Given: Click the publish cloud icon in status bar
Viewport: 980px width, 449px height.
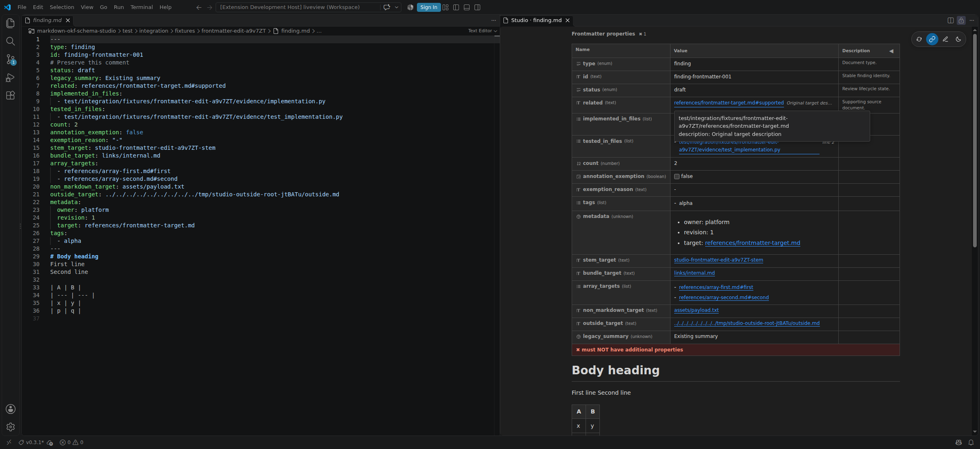Looking at the screenshot, I should pos(50,442).
